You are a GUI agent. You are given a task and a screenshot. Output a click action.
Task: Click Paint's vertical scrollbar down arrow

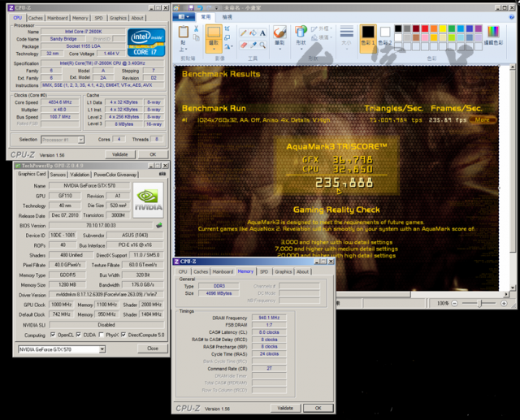pyautogui.click(x=513, y=288)
